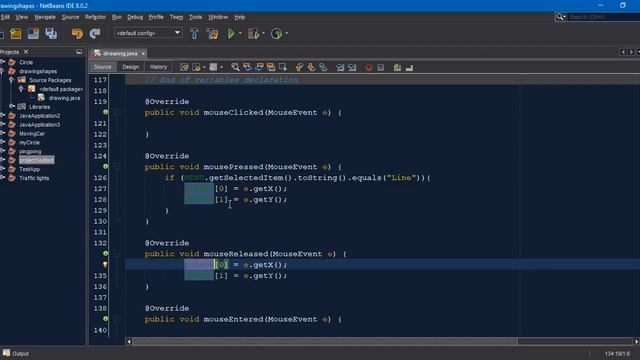Click the Find Previous Occurrence icon
The height and width of the screenshot is (360, 640).
click(x=247, y=67)
